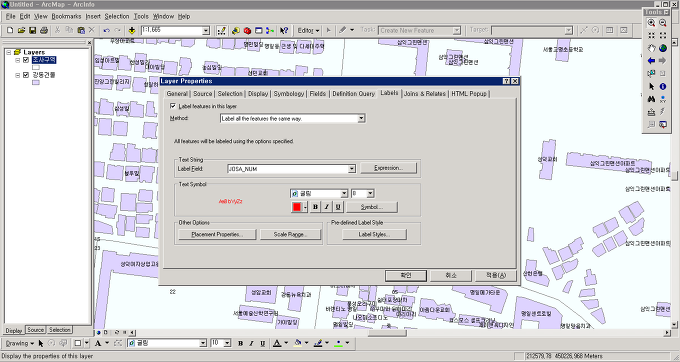
Task: Click the Label Styles... button
Action: point(374,235)
